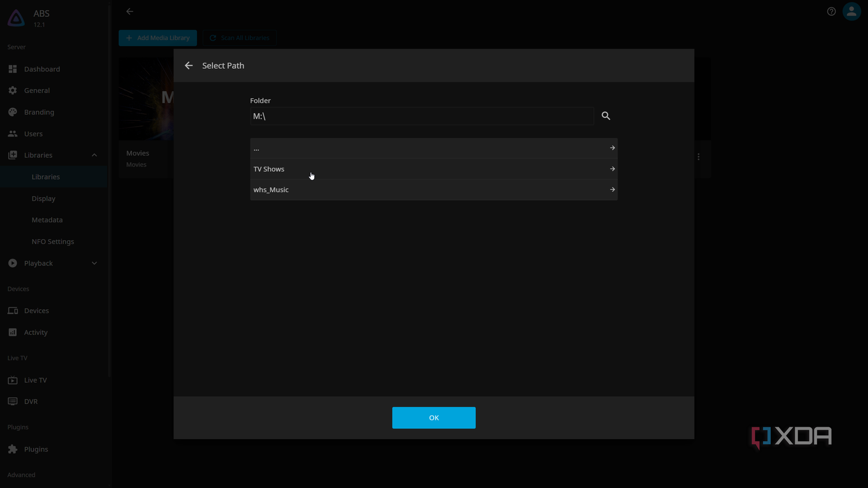Viewport: 868px width, 488px height.
Task: Click the Playback section label in the sidebar
Action: click(x=38, y=263)
